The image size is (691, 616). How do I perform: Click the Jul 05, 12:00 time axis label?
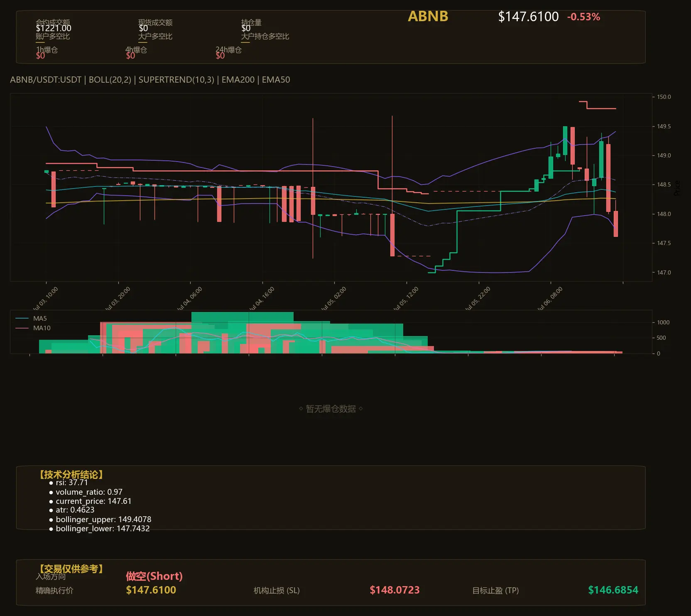click(406, 299)
